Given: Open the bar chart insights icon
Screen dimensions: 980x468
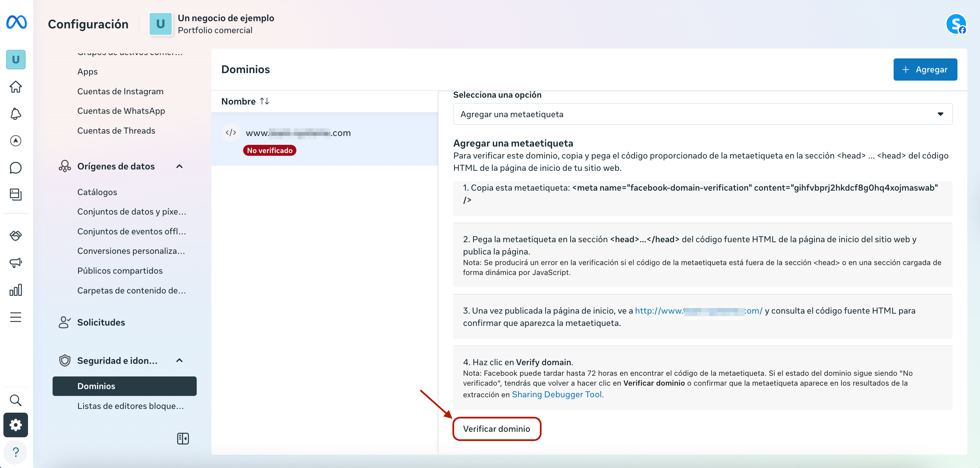Looking at the screenshot, I should (16, 290).
